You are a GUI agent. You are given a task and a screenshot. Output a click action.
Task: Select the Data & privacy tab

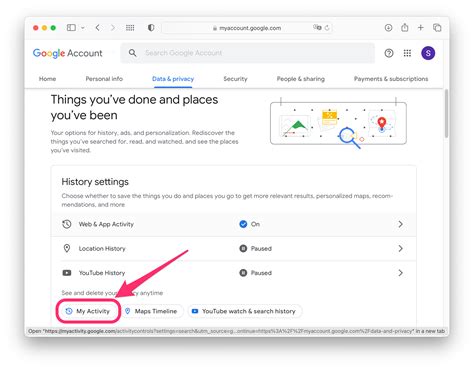click(173, 79)
